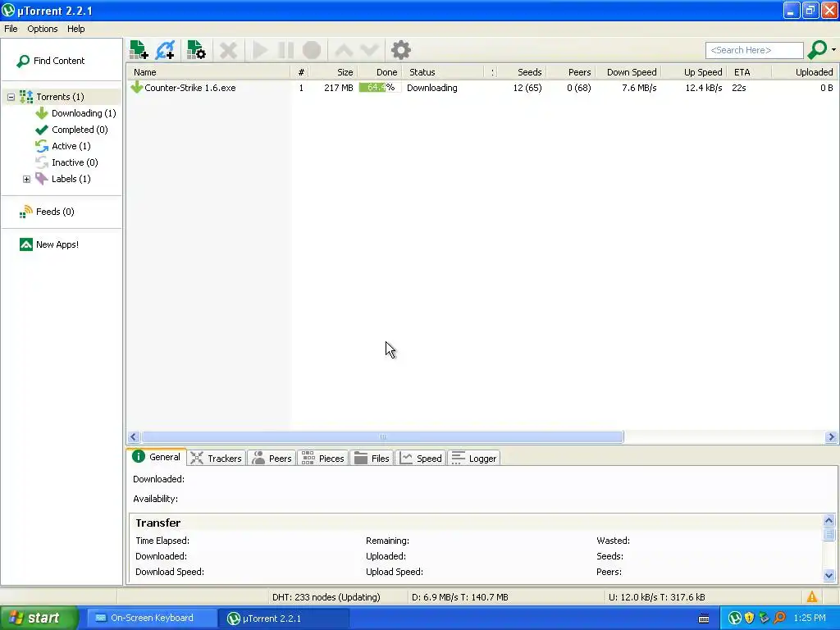Open search provider dropdown arrow
The width and height of the screenshot is (840, 630).
pos(833,50)
